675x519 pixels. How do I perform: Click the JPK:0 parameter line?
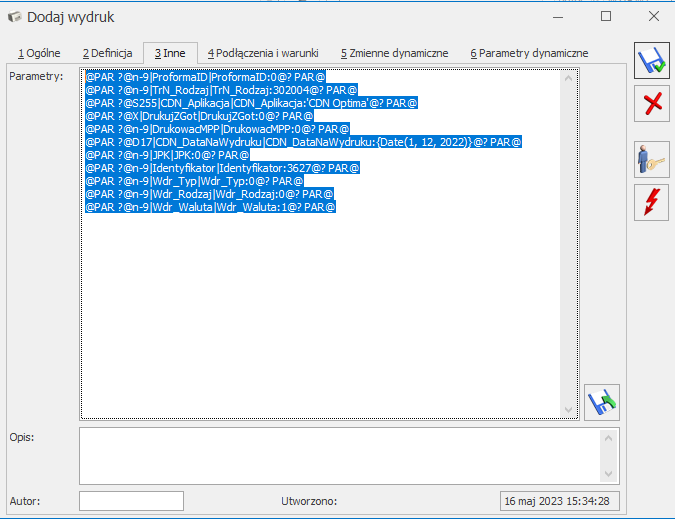[x=167, y=155]
